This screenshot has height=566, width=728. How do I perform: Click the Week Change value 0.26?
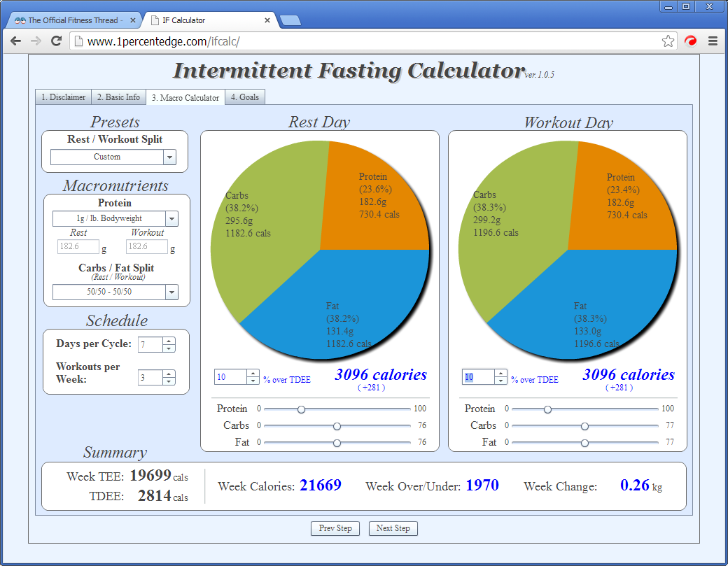click(x=635, y=486)
